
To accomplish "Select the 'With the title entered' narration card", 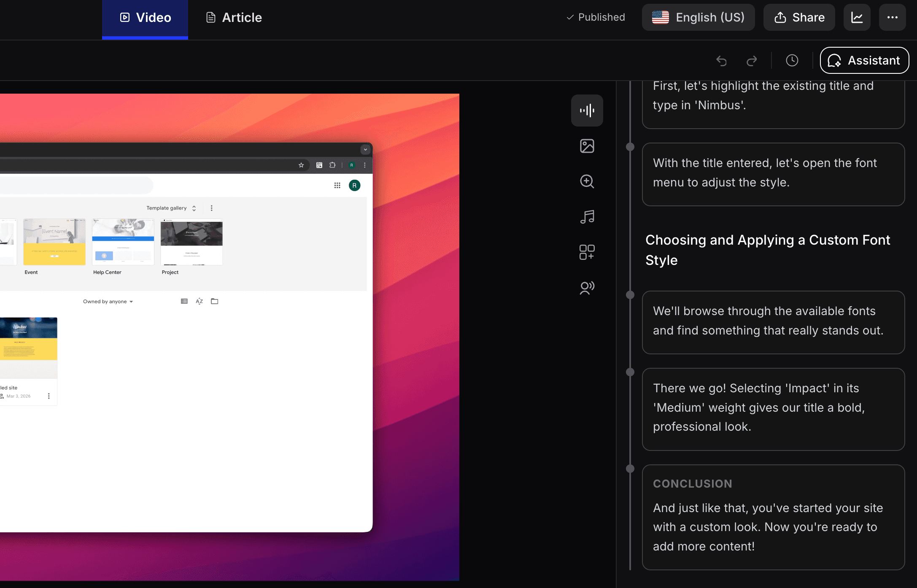I will [x=773, y=173].
